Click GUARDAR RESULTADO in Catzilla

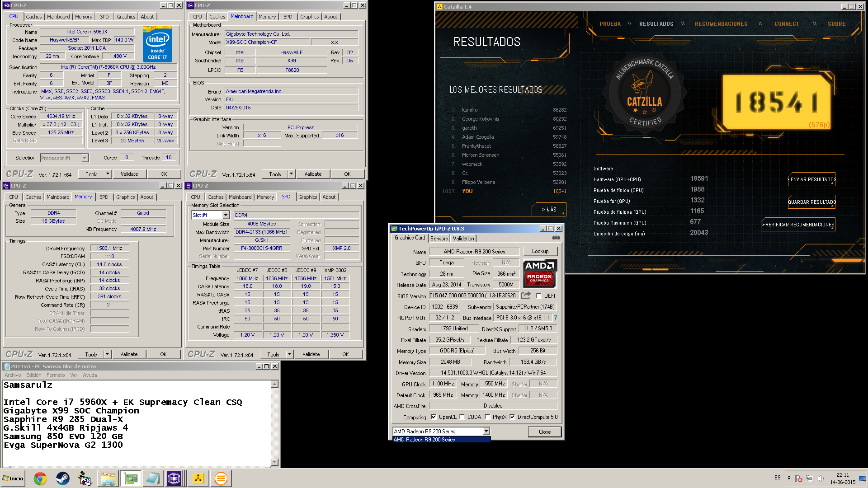(812, 202)
